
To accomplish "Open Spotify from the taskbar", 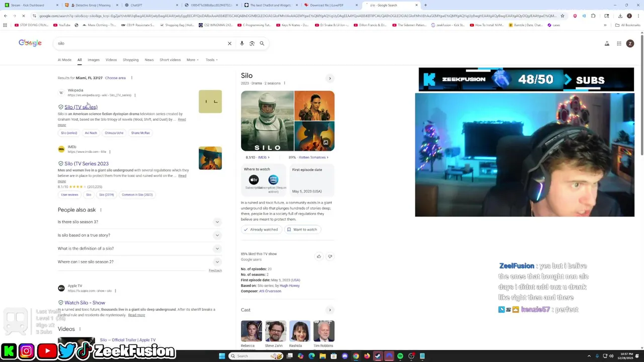I will click(400, 356).
